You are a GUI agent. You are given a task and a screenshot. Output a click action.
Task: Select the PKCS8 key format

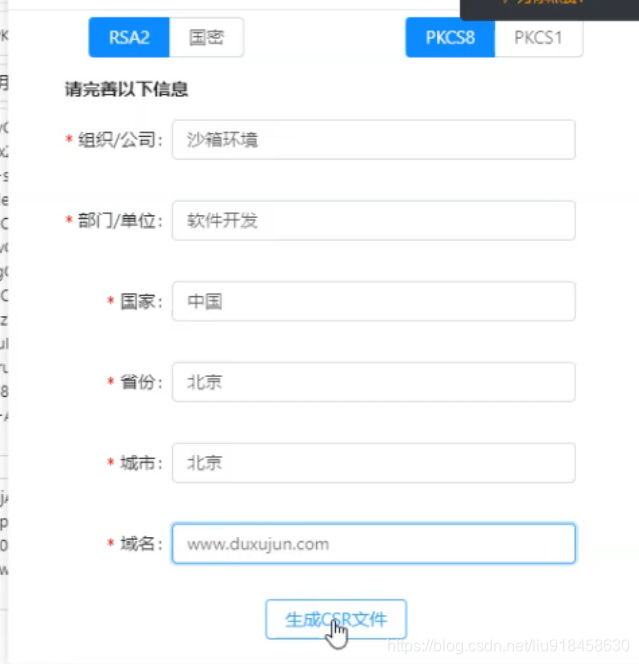coord(450,38)
